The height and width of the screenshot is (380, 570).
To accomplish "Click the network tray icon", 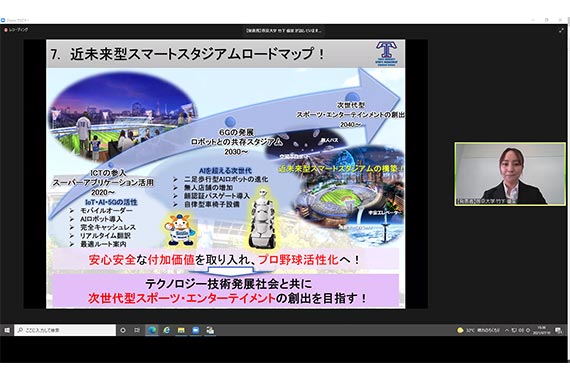I will [514, 330].
